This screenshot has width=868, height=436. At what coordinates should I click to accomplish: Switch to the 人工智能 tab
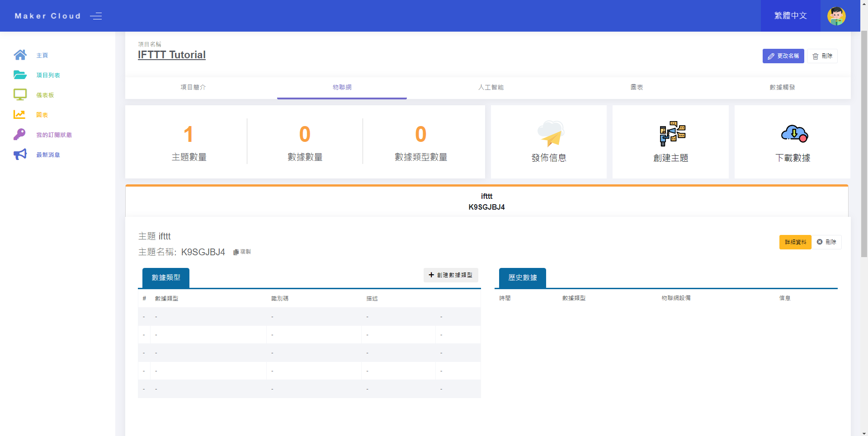(491, 87)
